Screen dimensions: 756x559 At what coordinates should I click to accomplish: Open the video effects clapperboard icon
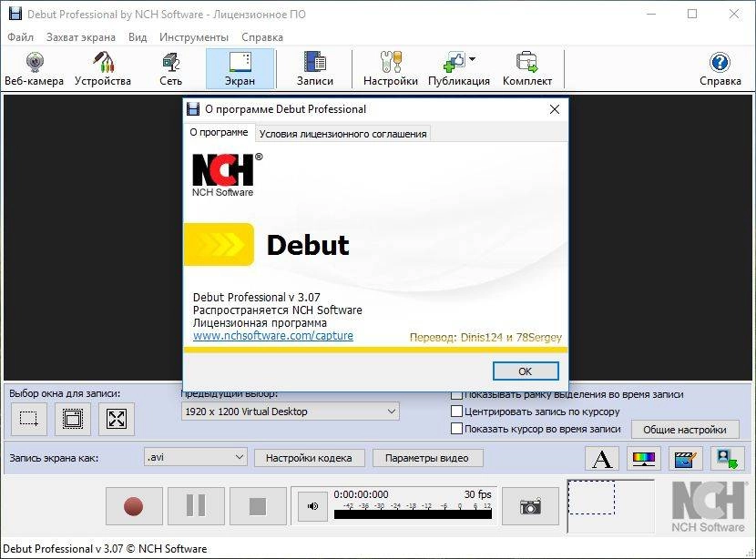coord(686,458)
